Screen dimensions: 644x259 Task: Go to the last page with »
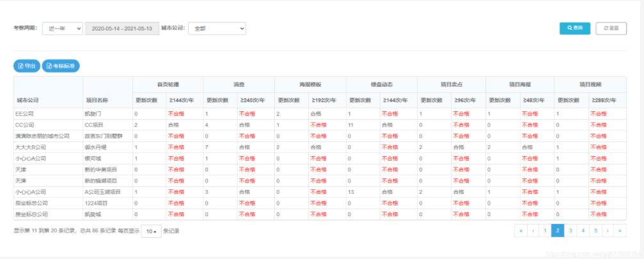click(620, 231)
